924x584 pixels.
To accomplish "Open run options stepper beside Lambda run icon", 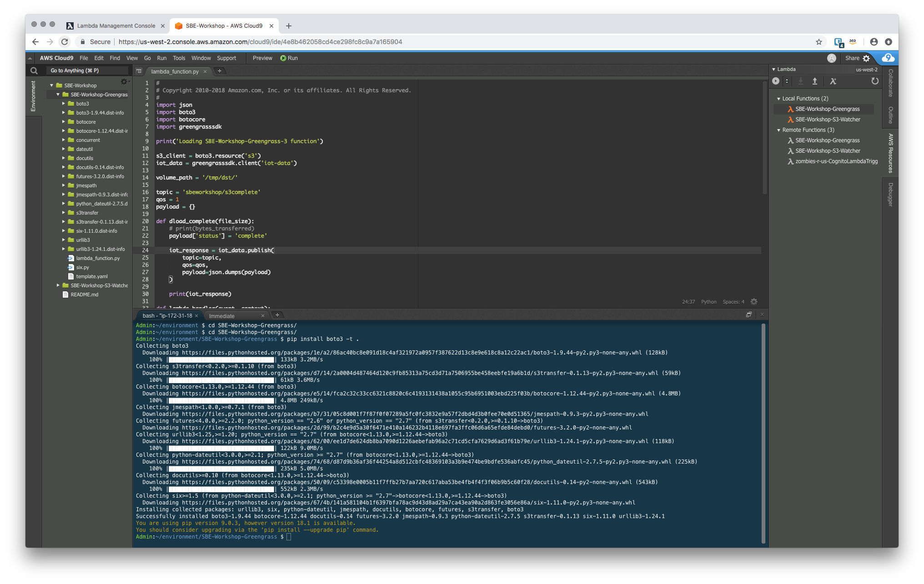I will 787,81.
